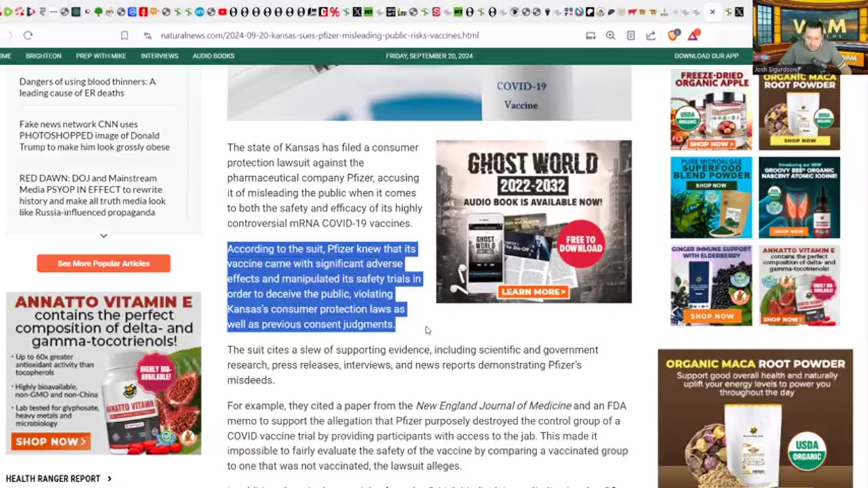The width and height of the screenshot is (868, 488).
Task: Open AUDIO BOOKS menu item
Action: click(x=213, y=56)
